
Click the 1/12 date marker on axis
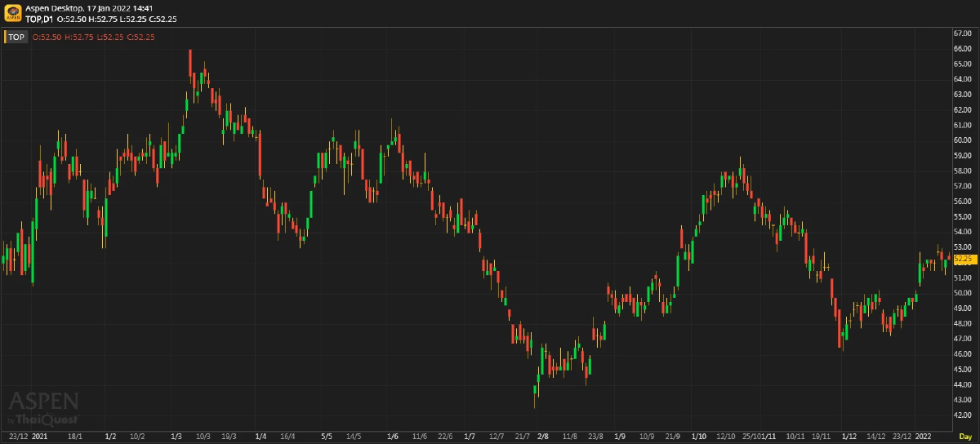coord(850,437)
